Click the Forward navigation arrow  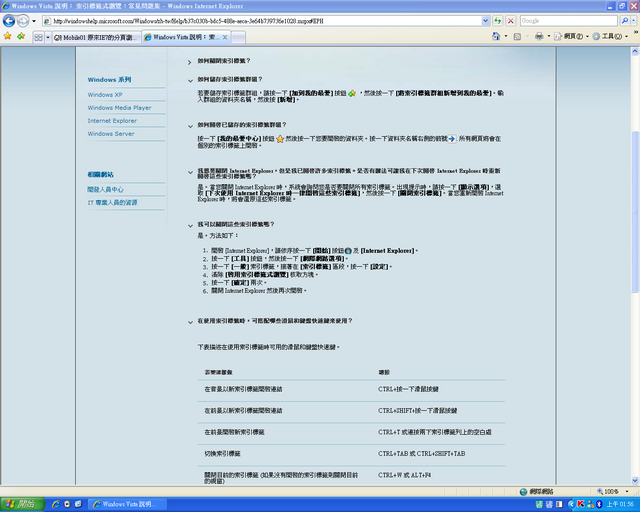point(23,21)
